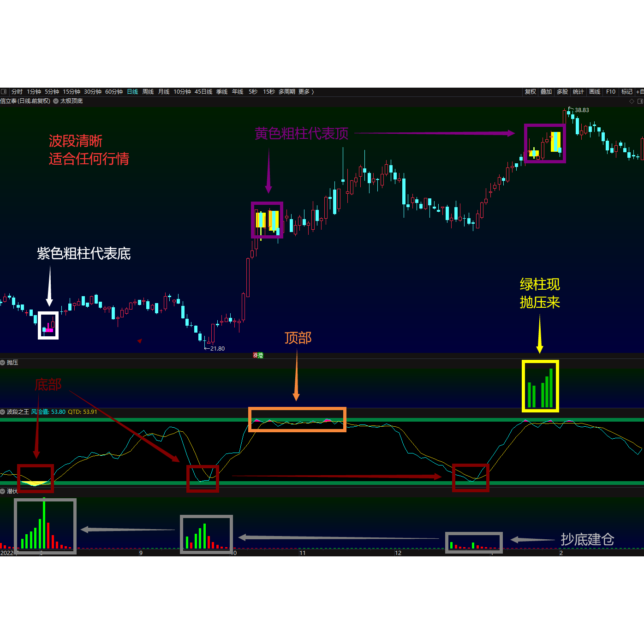
Task: Click the 38.83 high price label
Action: (582, 110)
